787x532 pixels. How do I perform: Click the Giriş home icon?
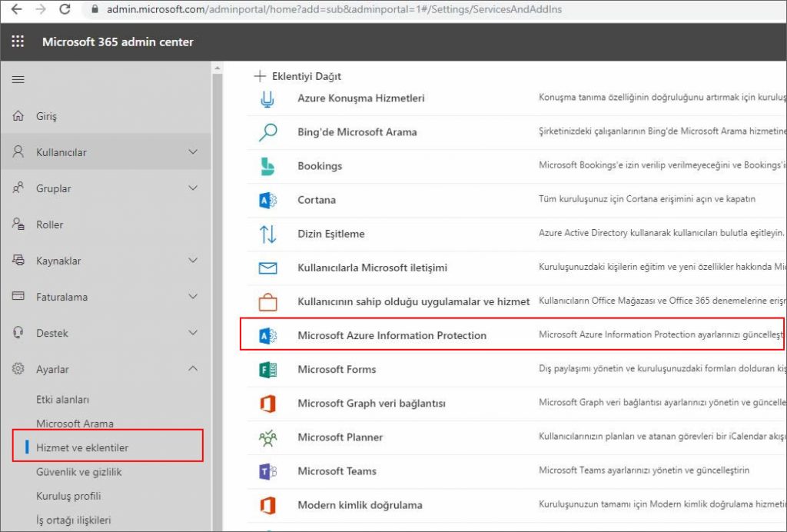tap(18, 116)
